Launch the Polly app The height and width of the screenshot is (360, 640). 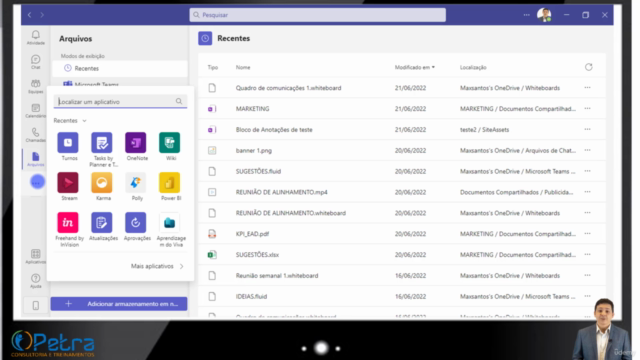coord(136,182)
